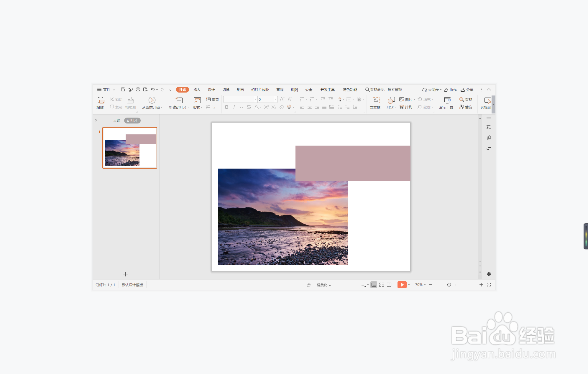Toggle bold formatting
This screenshot has width=588, height=374.
226,107
